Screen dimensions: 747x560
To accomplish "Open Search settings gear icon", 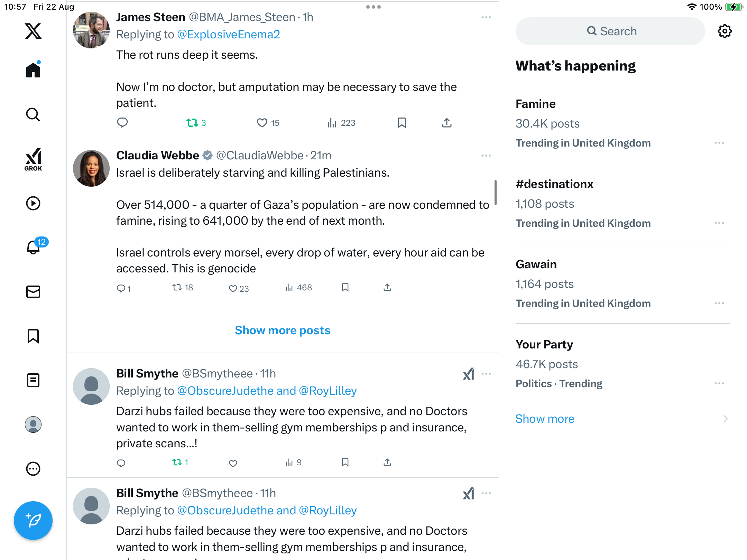I will tap(725, 31).
